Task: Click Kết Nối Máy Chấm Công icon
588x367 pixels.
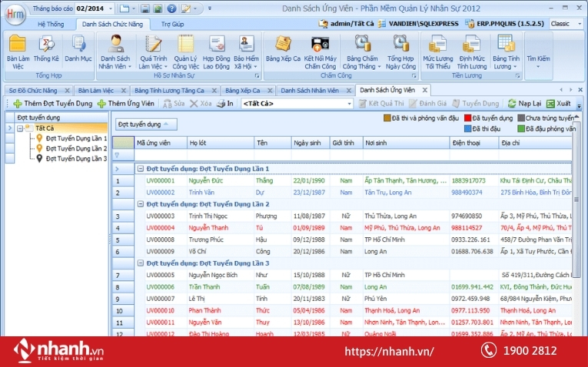Action: coord(320,50)
